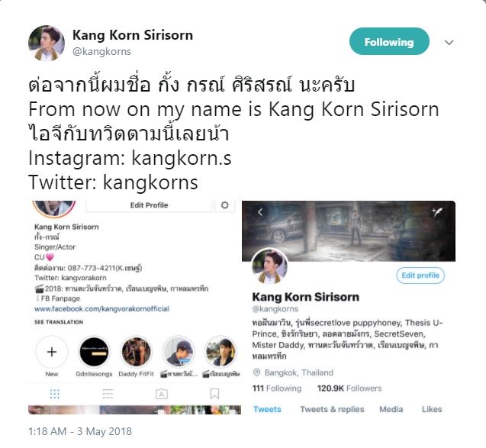486x448 pixels.
Task: Click the back arrow on Twitter header
Action: (x=260, y=212)
